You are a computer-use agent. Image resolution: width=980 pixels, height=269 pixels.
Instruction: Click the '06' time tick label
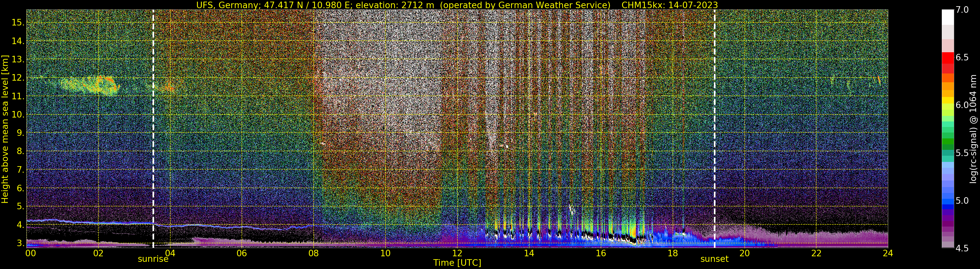242,253
